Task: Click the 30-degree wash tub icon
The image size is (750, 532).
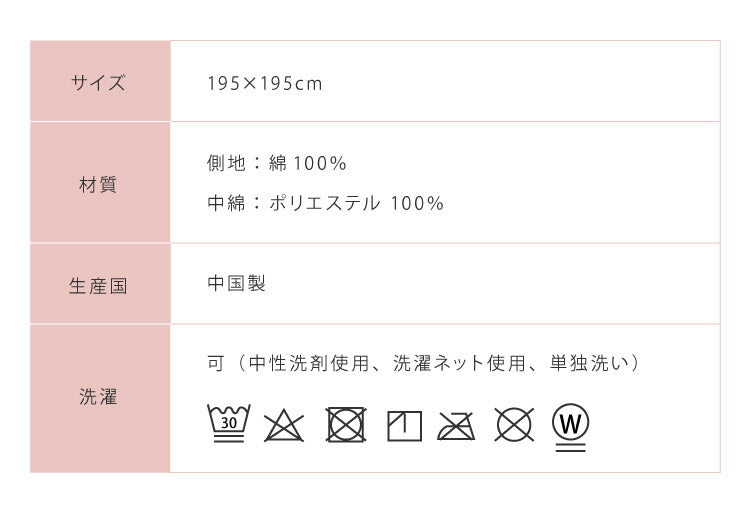Action: [228, 424]
